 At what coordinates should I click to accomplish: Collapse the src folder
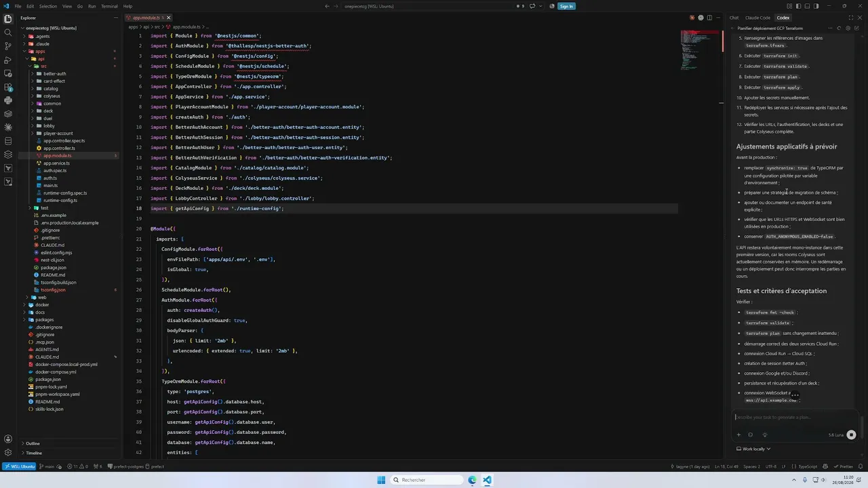43,66
